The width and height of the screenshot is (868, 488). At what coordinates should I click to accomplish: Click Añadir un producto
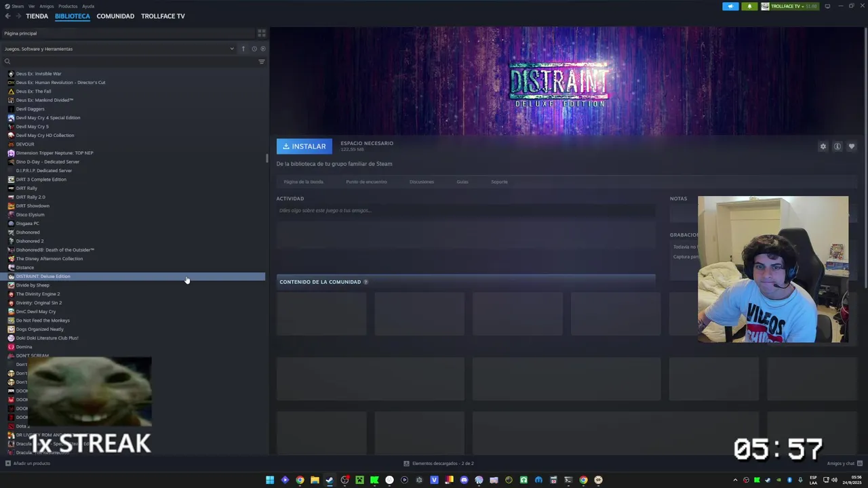pos(28,464)
